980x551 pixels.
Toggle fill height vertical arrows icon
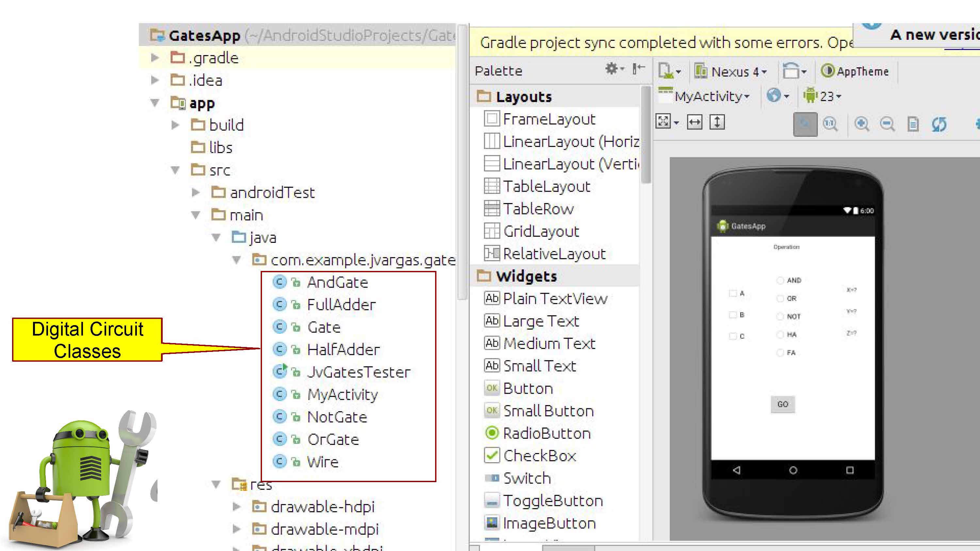(717, 122)
